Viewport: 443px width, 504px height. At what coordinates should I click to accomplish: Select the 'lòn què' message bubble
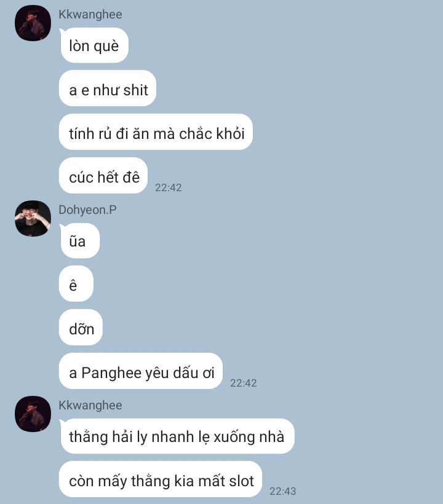coord(94,45)
